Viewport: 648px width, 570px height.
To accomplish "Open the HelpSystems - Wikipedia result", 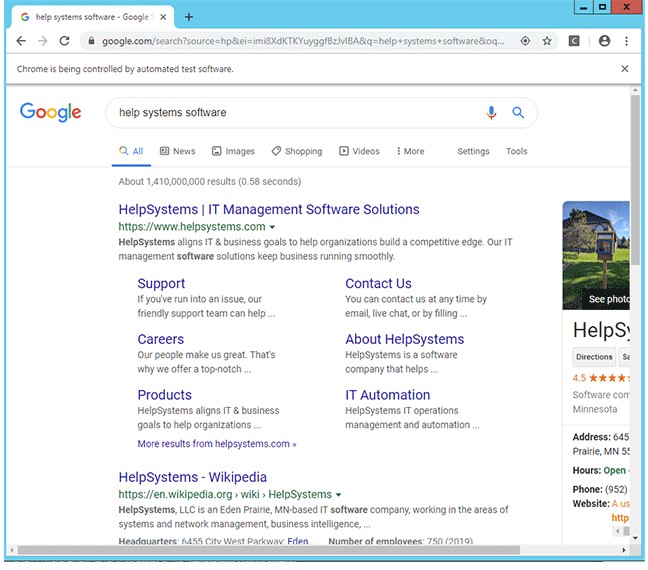I will (x=193, y=477).
